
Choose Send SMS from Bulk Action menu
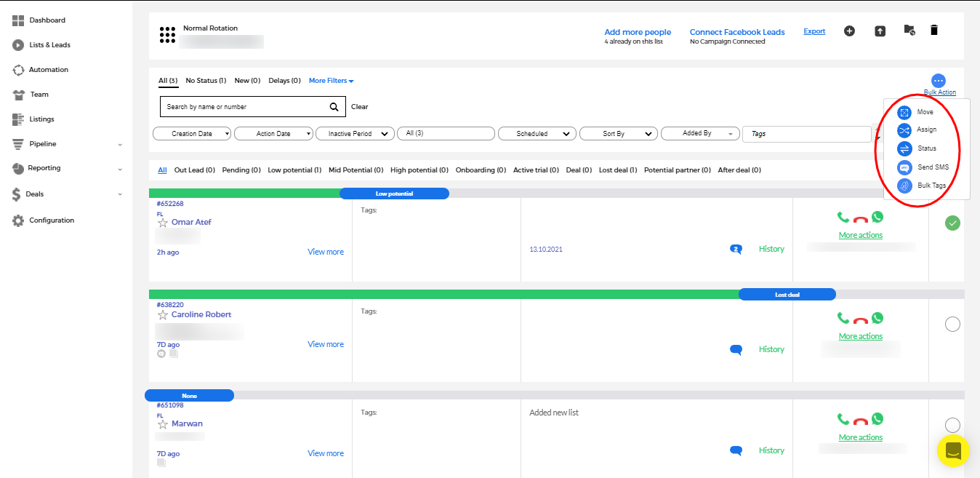[x=932, y=167]
